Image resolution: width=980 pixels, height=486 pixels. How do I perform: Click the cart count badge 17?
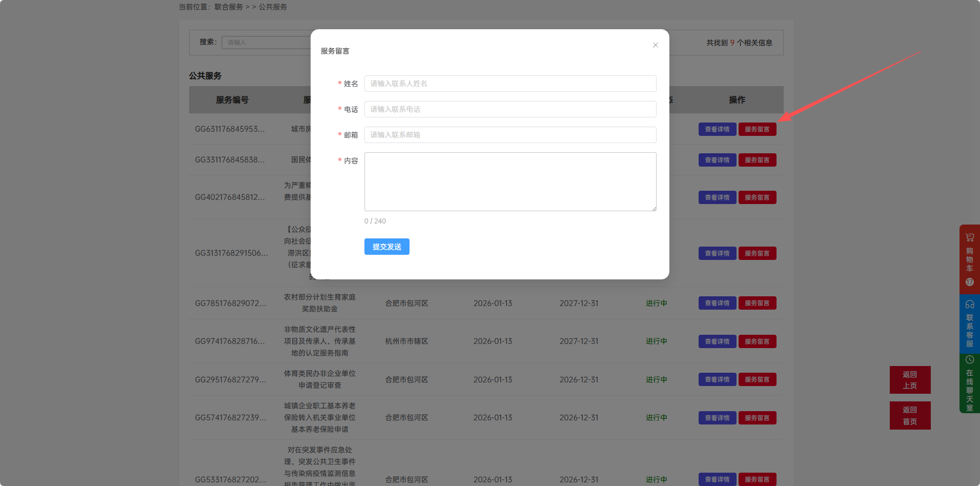[x=969, y=282]
